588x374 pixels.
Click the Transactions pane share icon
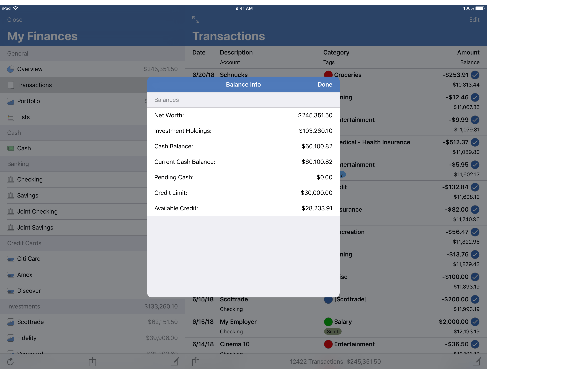(196, 361)
